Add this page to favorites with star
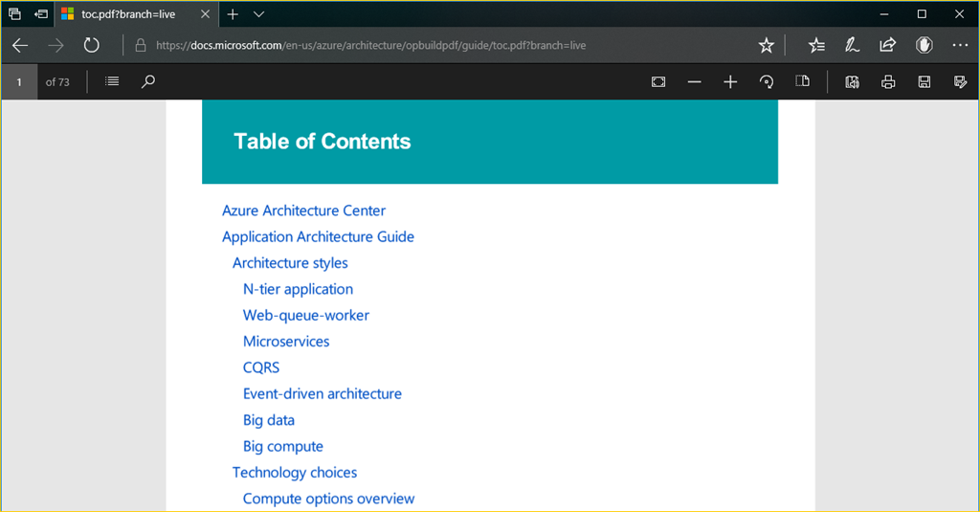Screen dimensions: 980x512 (766, 45)
